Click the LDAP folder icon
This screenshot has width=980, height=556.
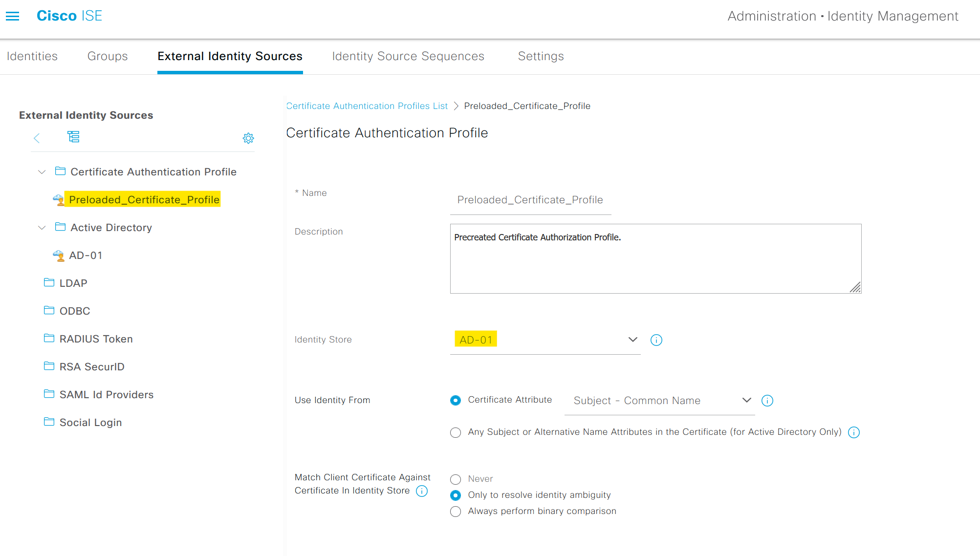49,282
